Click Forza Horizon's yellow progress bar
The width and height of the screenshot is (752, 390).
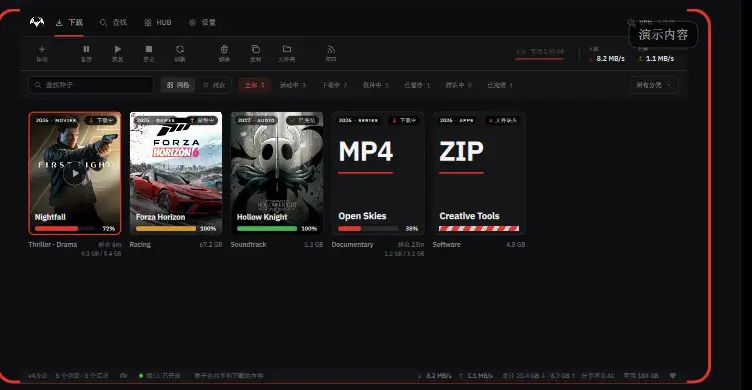(166, 229)
